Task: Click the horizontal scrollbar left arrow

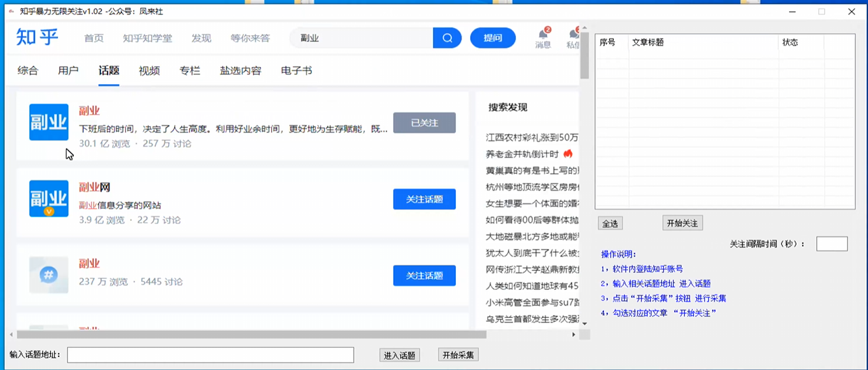Action: [11, 335]
